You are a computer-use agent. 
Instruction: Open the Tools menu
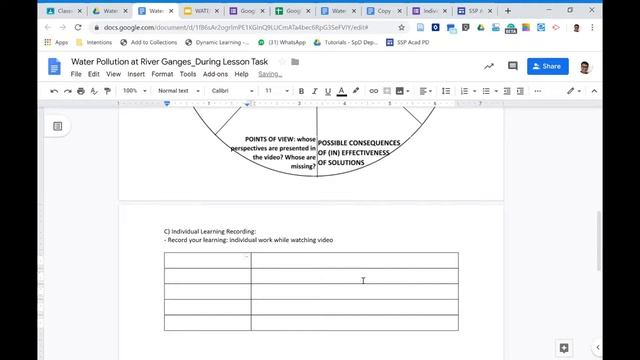[188, 74]
